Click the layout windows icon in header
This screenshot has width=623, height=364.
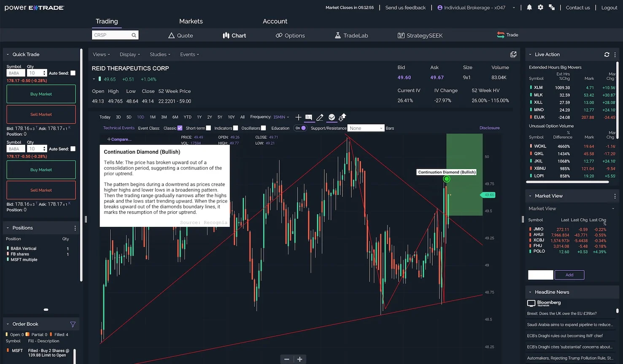[551, 8]
